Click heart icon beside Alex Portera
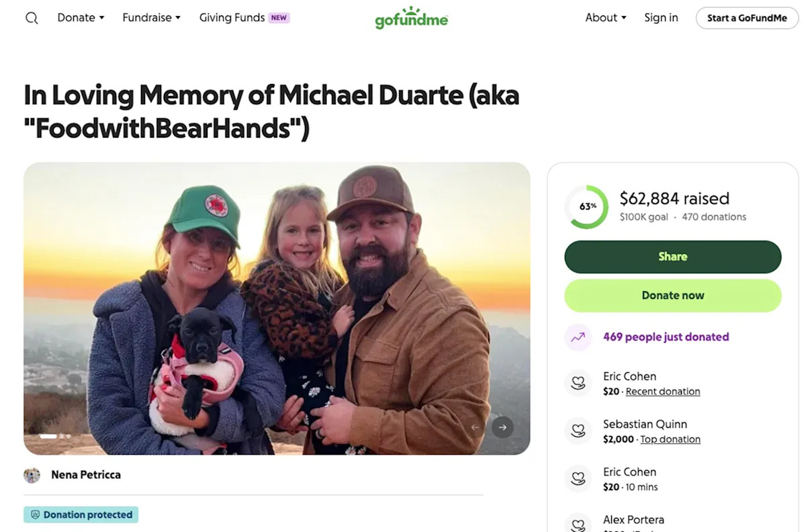806x532 pixels. 578,524
